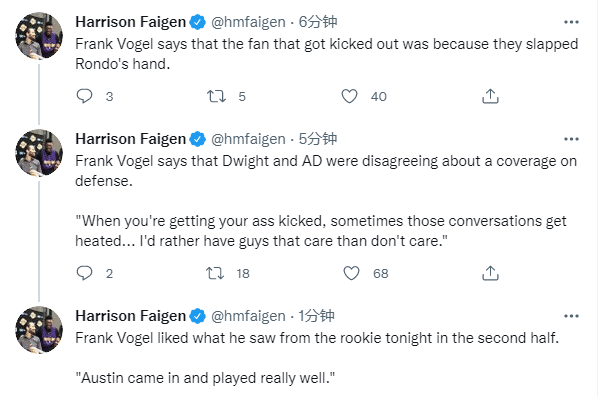Open more options on the first tweet
This screenshot has height=397, width=598.
click(571, 22)
